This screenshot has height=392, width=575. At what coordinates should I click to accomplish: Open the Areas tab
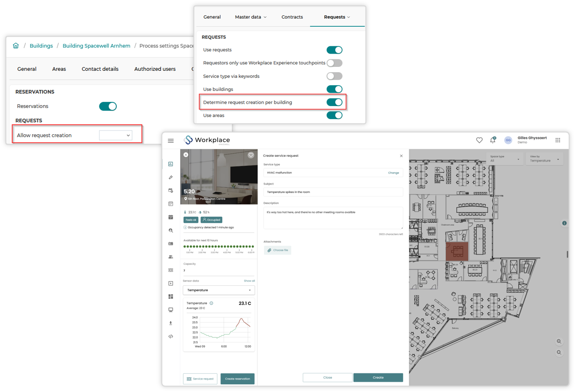pyautogui.click(x=59, y=69)
